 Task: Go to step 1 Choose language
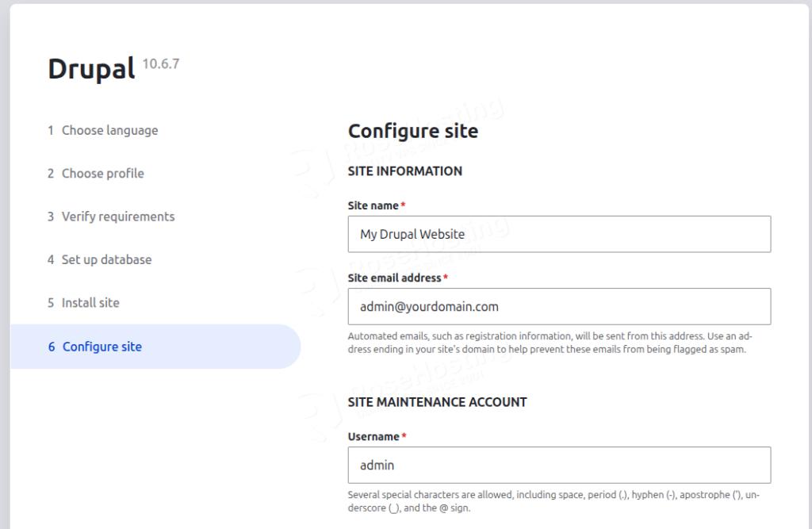[103, 130]
